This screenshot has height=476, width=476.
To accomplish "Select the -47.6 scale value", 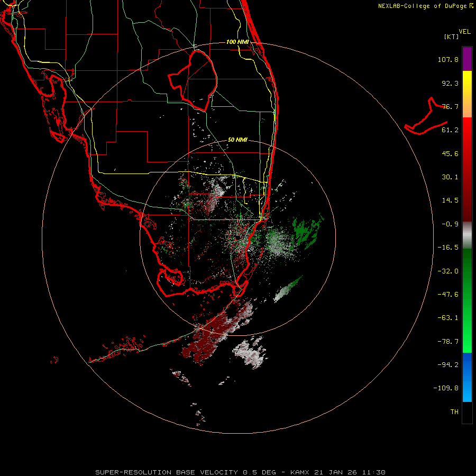I will [x=448, y=295].
